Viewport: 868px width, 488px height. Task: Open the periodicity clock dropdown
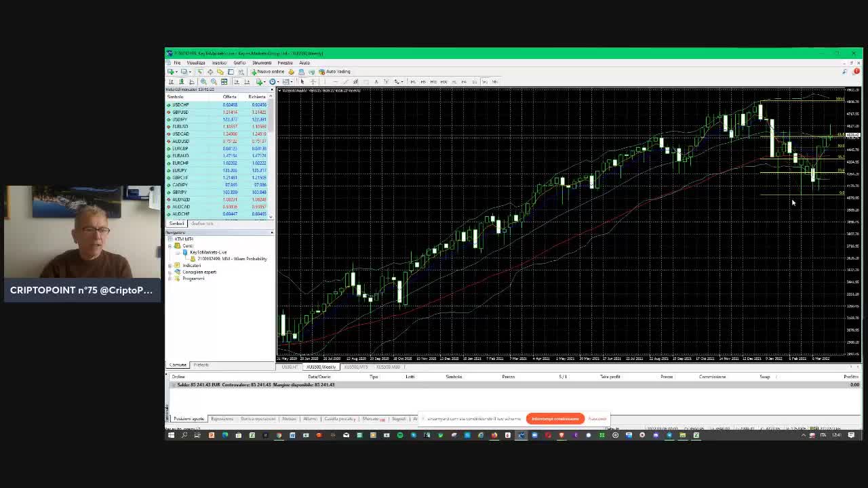click(274, 81)
